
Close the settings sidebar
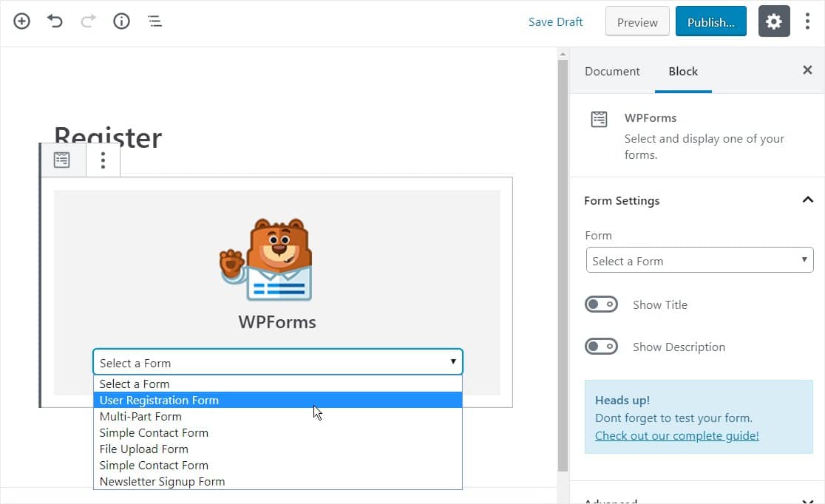tap(807, 70)
